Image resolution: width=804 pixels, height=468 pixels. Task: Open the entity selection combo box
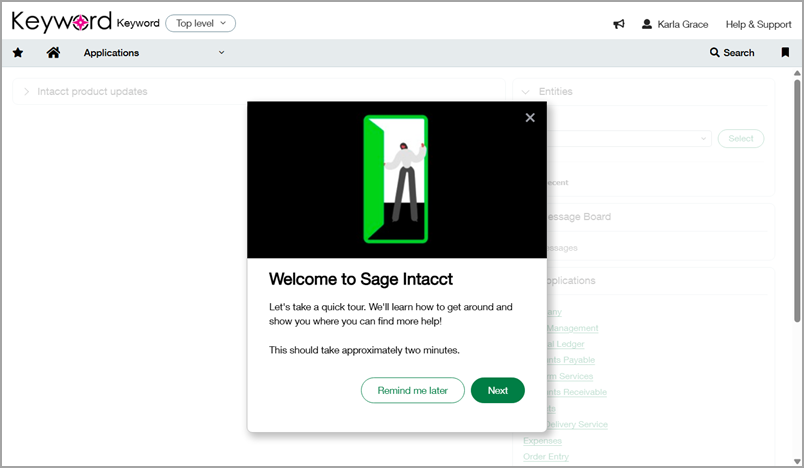629,138
